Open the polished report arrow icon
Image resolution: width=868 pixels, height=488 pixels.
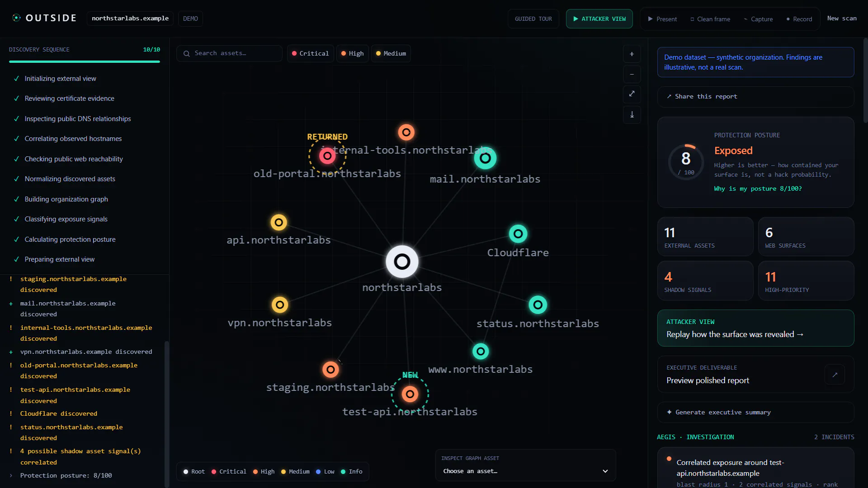point(835,375)
